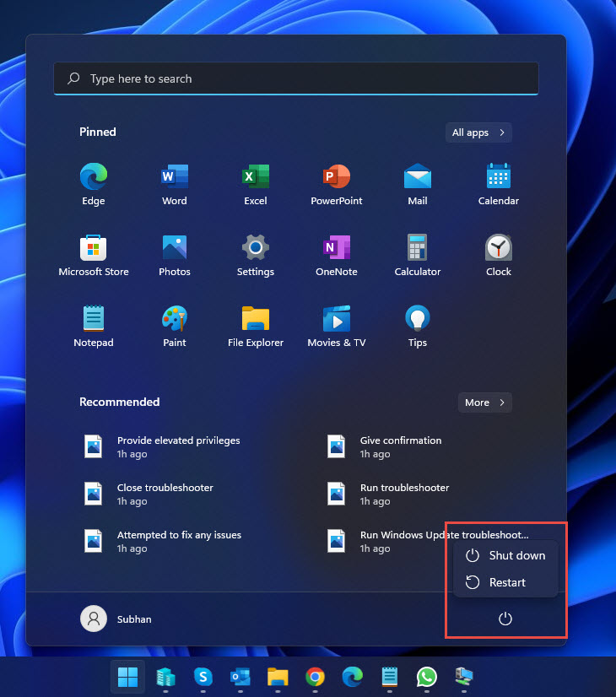This screenshot has width=616, height=697.
Task: Open Settings from pinned apps
Action: click(256, 255)
